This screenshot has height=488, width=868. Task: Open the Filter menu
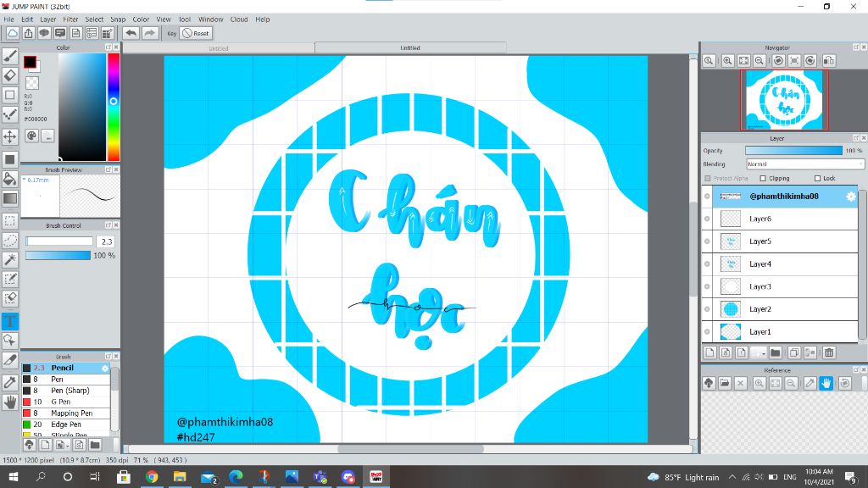[70, 19]
